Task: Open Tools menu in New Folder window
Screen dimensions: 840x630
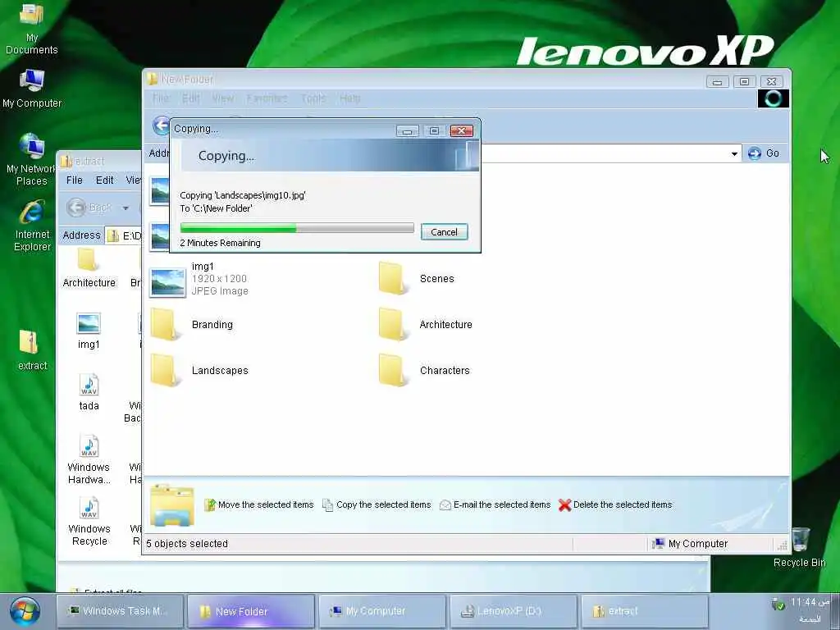Action: tap(313, 98)
